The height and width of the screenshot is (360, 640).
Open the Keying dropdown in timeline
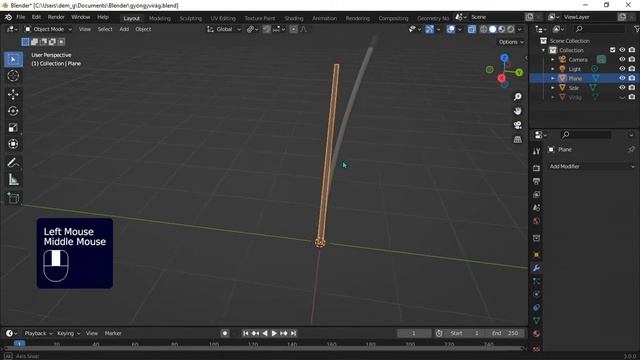point(68,333)
